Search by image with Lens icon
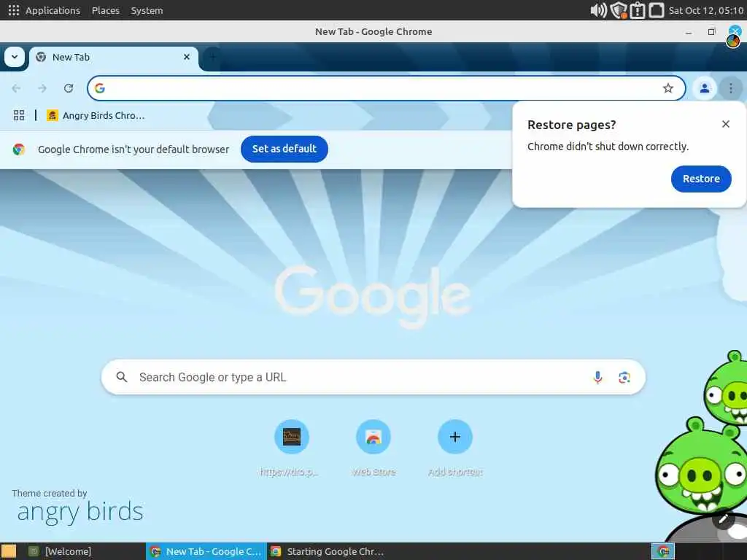Viewport: 747px width, 560px height. [x=624, y=377]
